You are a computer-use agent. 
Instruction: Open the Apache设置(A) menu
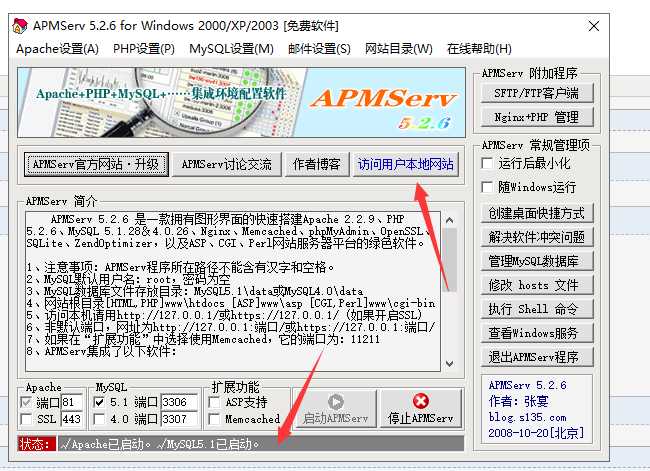(57, 49)
